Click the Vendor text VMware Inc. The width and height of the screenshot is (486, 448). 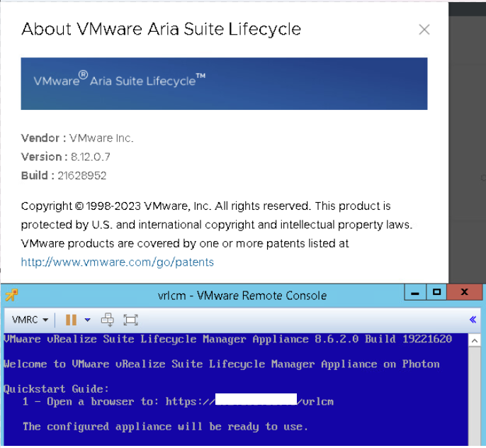click(x=101, y=138)
